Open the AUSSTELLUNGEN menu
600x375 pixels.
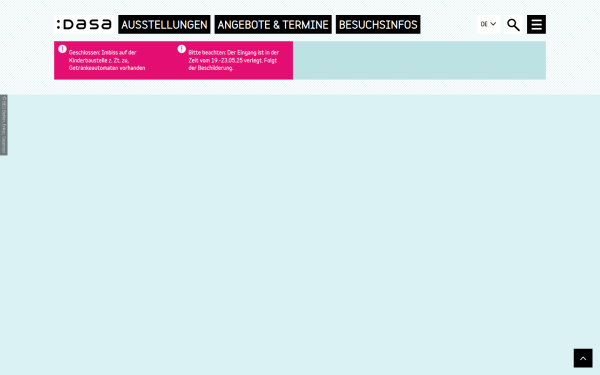[x=164, y=24]
